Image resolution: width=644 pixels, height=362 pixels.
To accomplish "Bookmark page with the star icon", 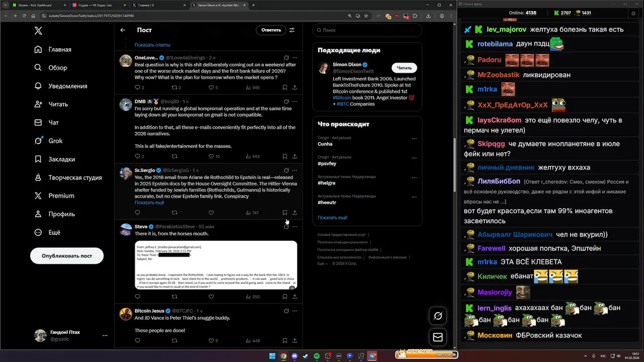I will (x=366, y=16).
